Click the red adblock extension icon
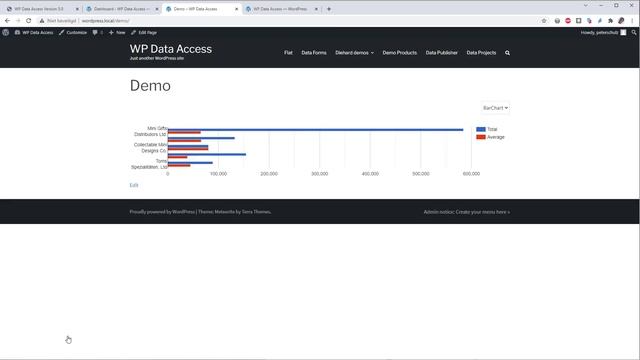Screen dimensions: 640x360 (568, 20)
